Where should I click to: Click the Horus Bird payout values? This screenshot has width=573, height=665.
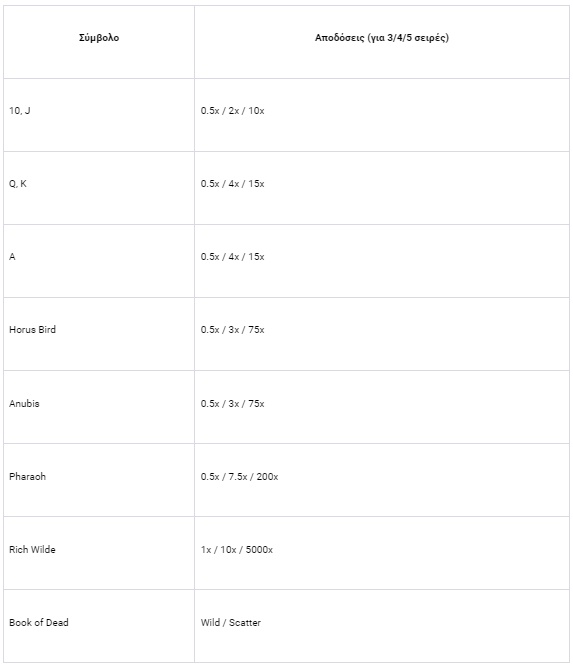tap(232, 330)
